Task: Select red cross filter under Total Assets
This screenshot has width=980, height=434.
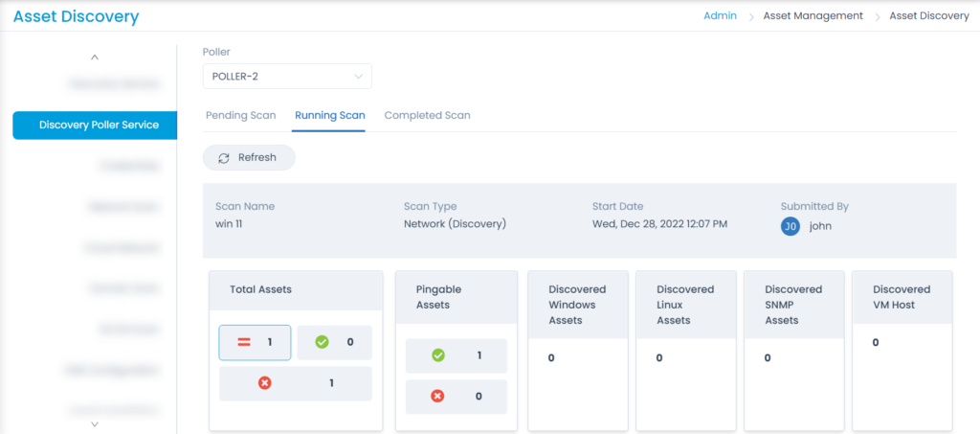Action: [x=295, y=383]
